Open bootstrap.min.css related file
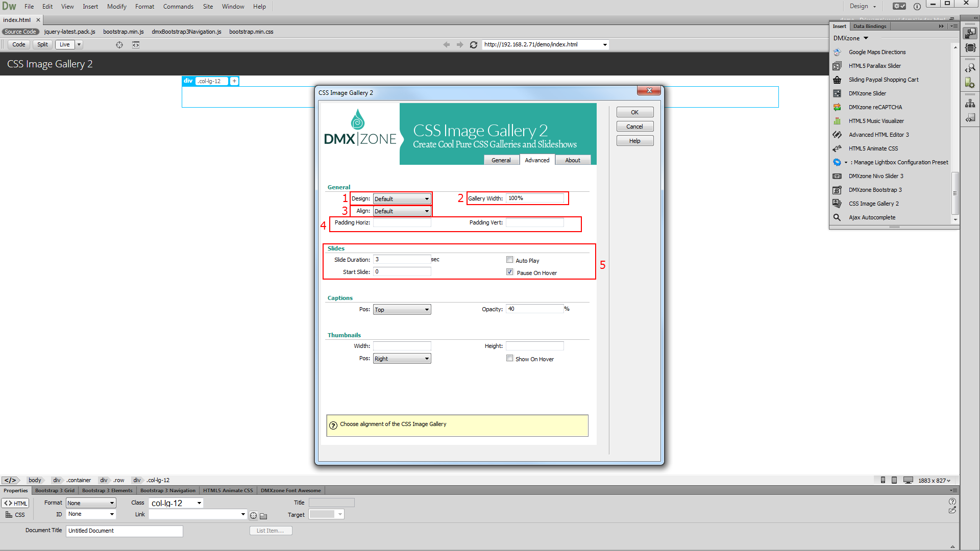The width and height of the screenshot is (980, 551). tap(251, 32)
